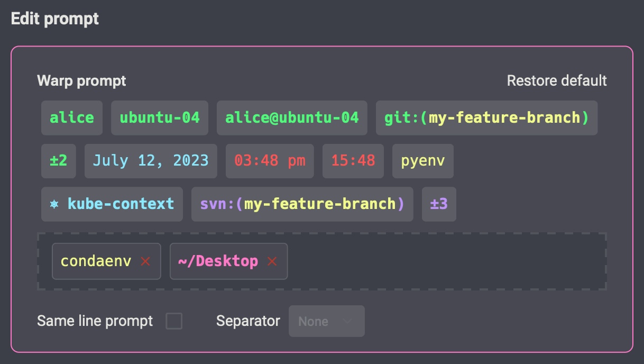Click the empty dashed prompt drop area
Image resolution: width=644 pixels, height=364 pixels.
click(x=444, y=261)
